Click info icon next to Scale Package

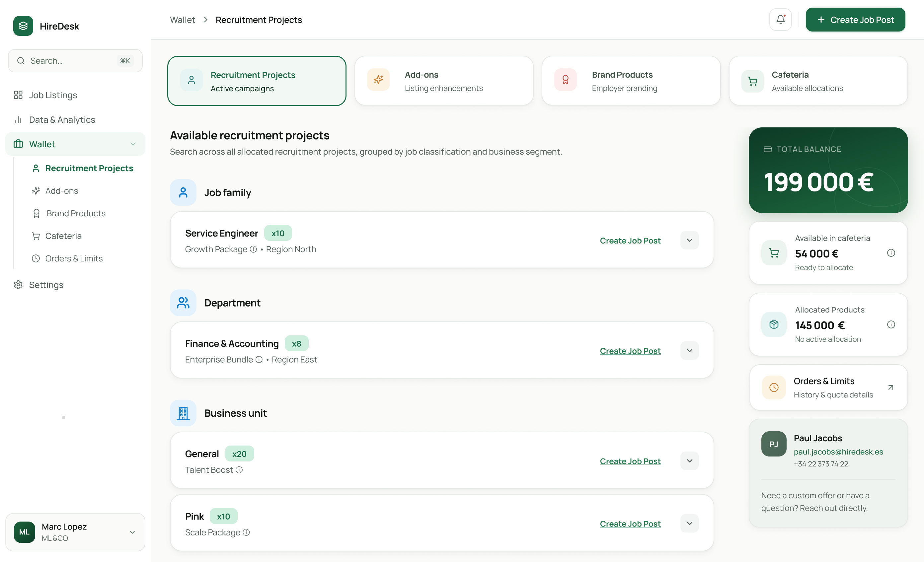tap(246, 532)
